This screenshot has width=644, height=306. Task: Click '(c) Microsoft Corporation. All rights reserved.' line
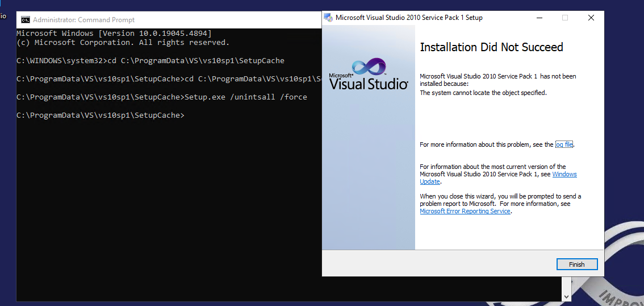pyautogui.click(x=123, y=42)
